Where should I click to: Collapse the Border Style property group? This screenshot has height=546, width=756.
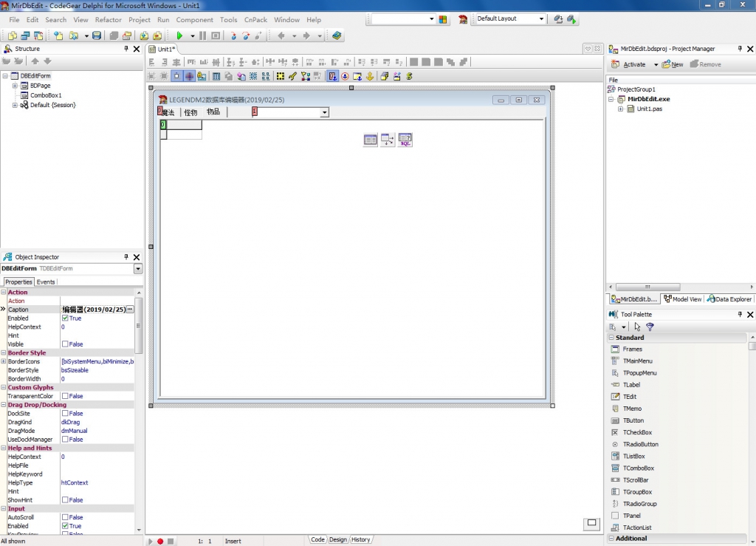coord(4,353)
